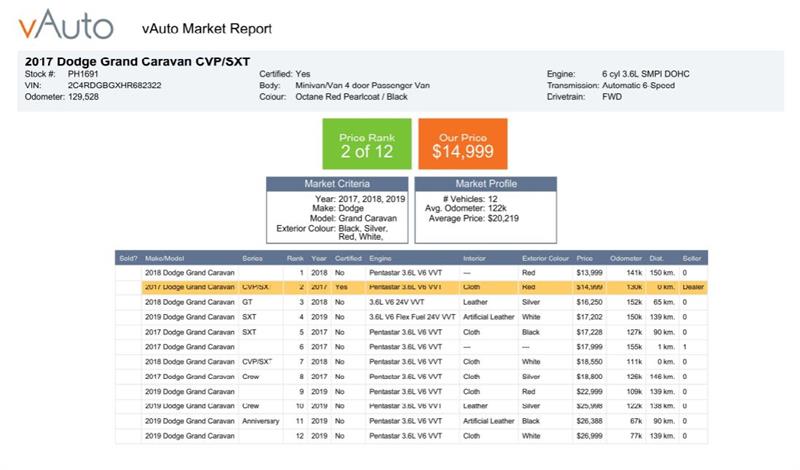The image size is (800, 470).
Task: Click the Average Price $20,219 text
Action: tap(473, 218)
